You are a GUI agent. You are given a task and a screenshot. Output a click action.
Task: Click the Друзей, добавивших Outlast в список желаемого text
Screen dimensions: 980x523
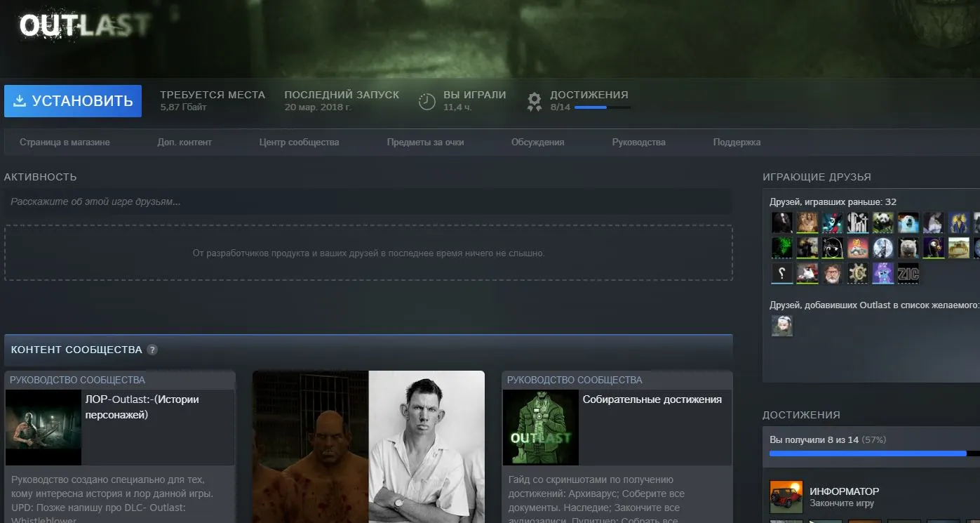(875, 305)
